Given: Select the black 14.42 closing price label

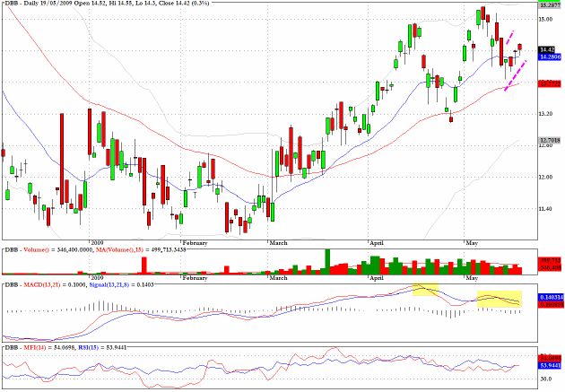Looking at the screenshot, I should [x=547, y=49].
